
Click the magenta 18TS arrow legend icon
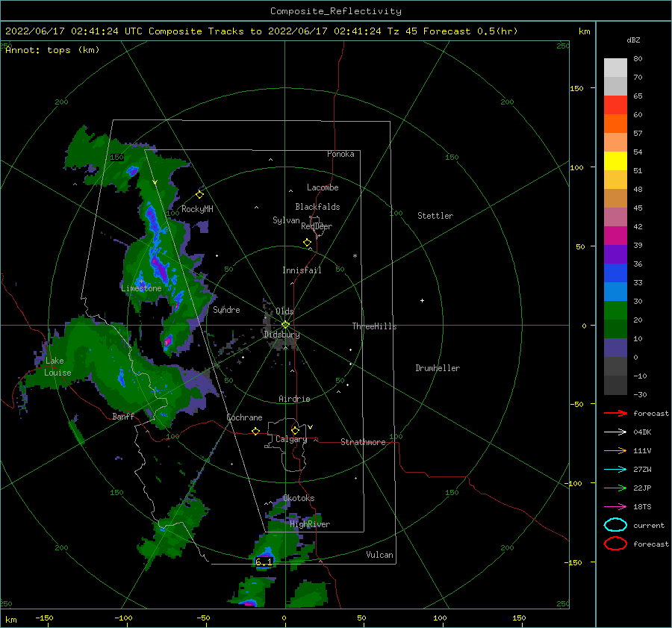(615, 507)
